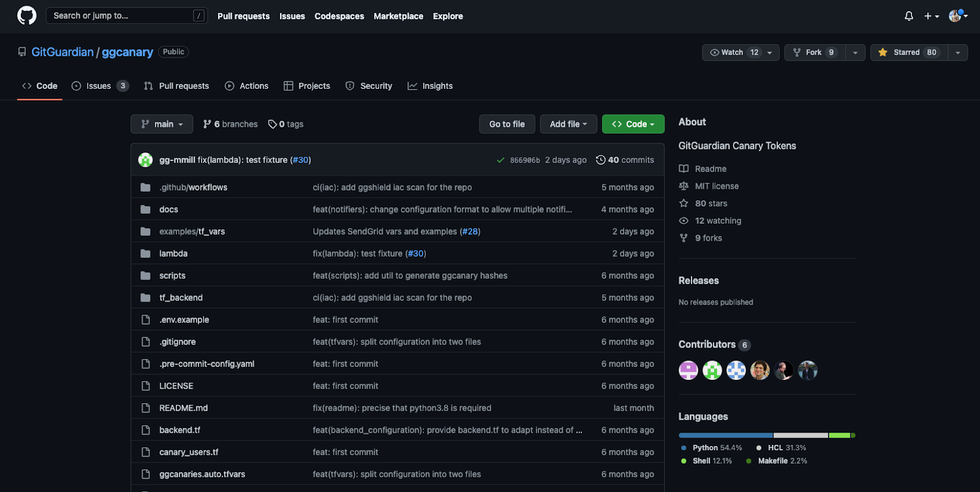This screenshot has height=492, width=980.
Task: Open the green Code clone dropdown
Action: coord(633,124)
